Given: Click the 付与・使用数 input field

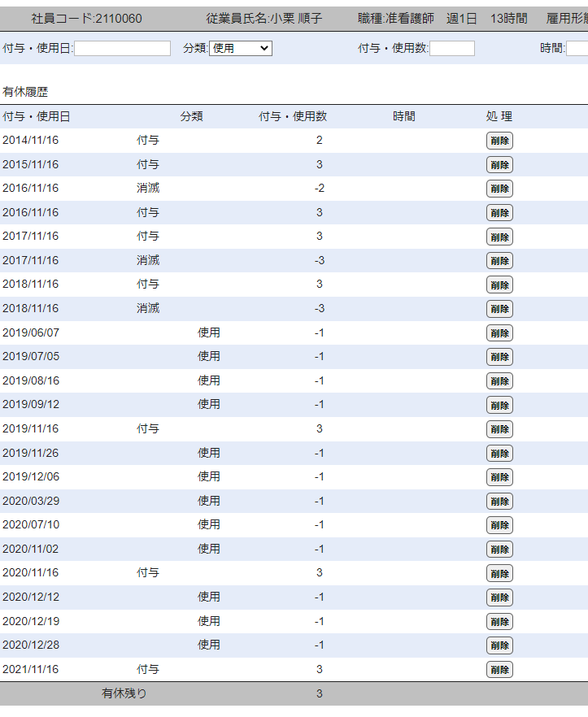Looking at the screenshot, I should pyautogui.click(x=451, y=49).
